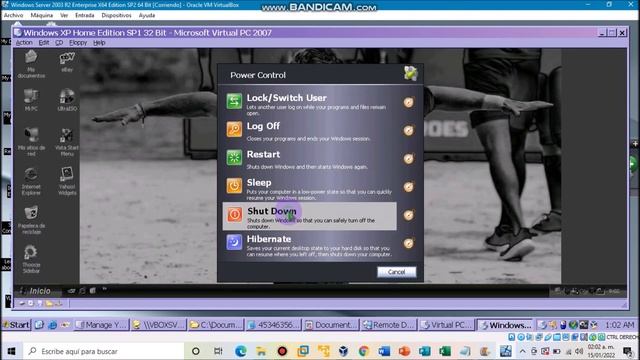This screenshot has width=640, height=360.
Task: Click the red Shut Down power icon
Action: 234,214
